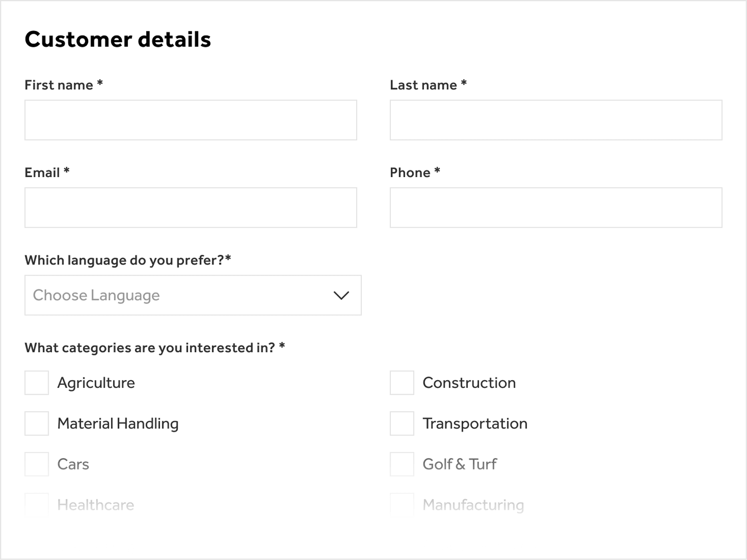Viewport: 747px width, 560px height.
Task: Select the Transportation checkbox
Action: [402, 424]
